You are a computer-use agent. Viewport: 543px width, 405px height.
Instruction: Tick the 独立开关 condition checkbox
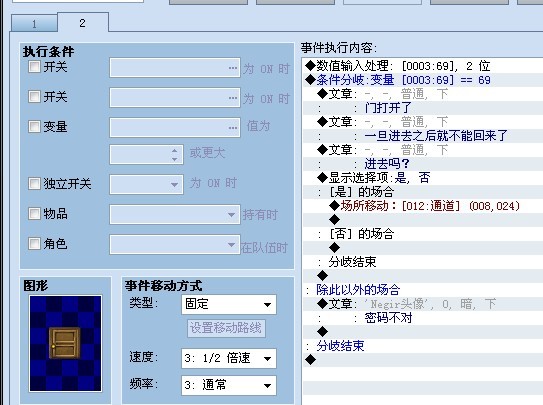[x=34, y=183]
